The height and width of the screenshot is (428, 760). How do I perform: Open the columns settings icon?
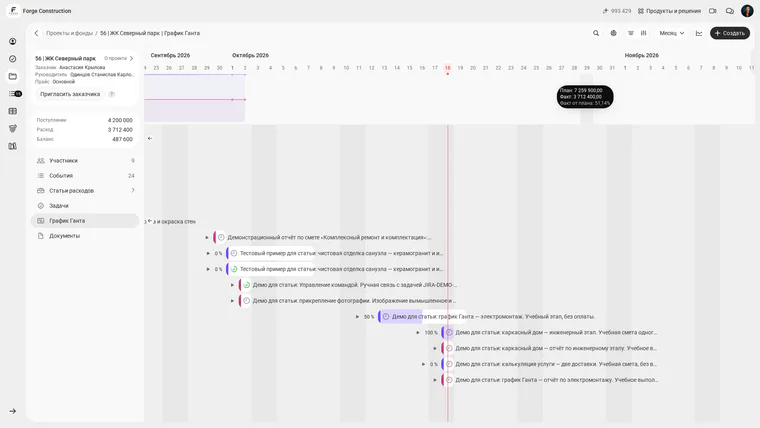[644, 33]
